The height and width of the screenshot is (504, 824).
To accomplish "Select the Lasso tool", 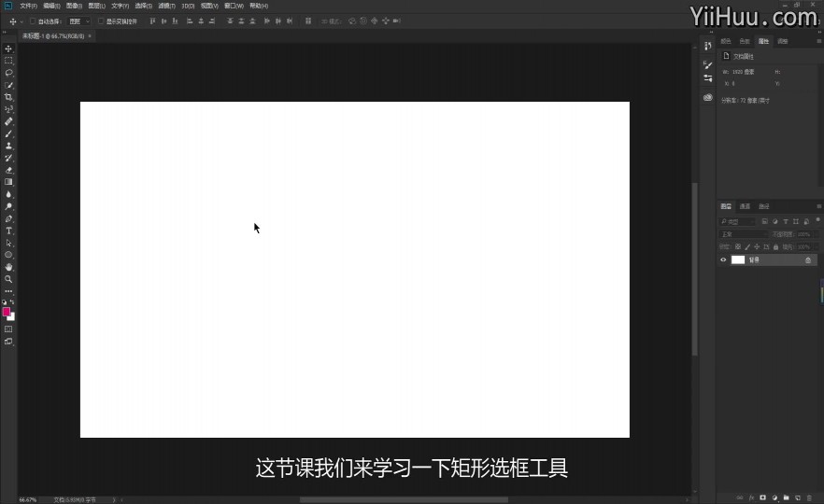I will coord(8,73).
